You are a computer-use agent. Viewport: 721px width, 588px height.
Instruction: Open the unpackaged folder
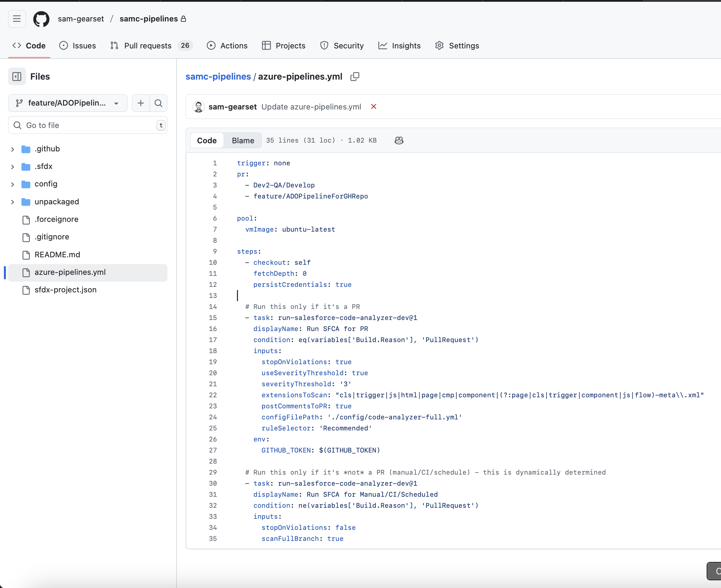[57, 202]
